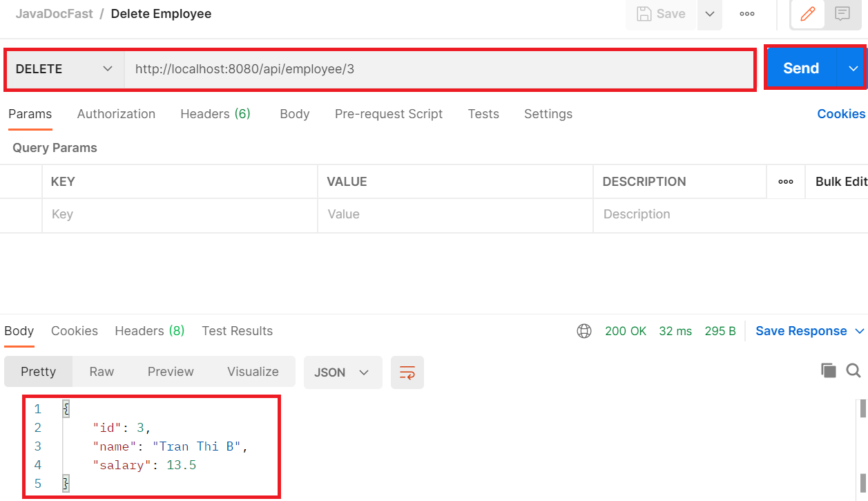
Task: Go to the Pre-request Script tab
Action: [x=389, y=114]
